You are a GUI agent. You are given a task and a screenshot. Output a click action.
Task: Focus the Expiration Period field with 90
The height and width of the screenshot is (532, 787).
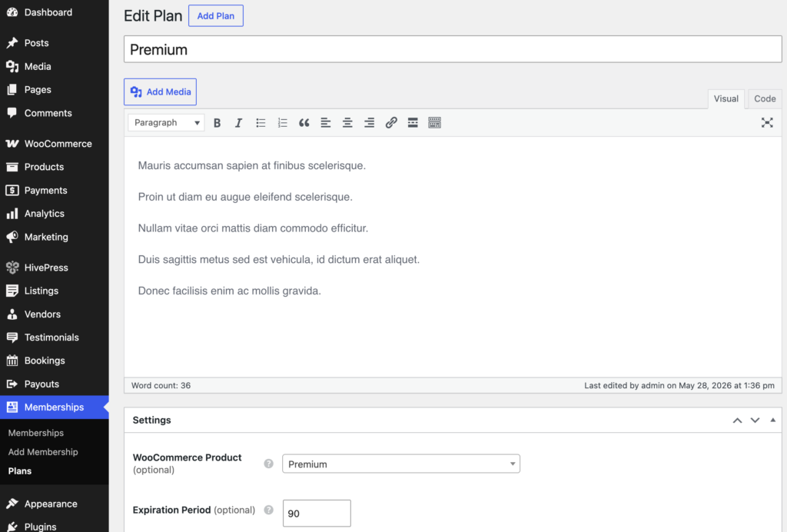317,513
